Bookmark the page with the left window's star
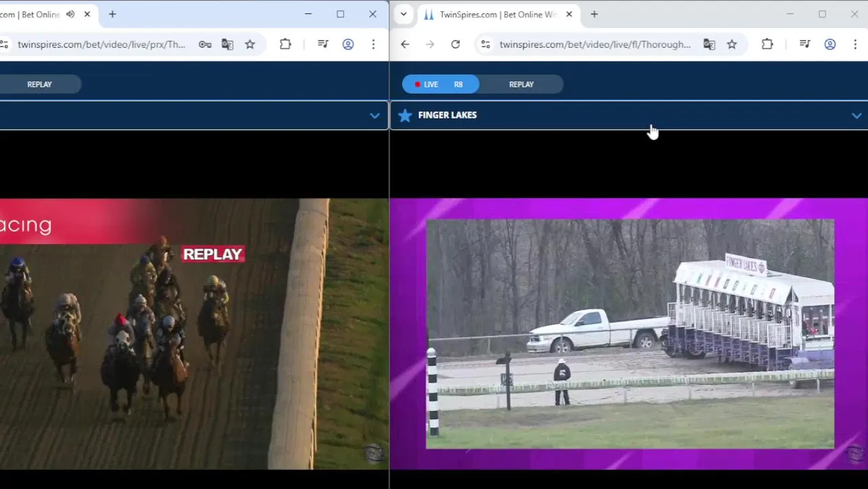 [250, 44]
